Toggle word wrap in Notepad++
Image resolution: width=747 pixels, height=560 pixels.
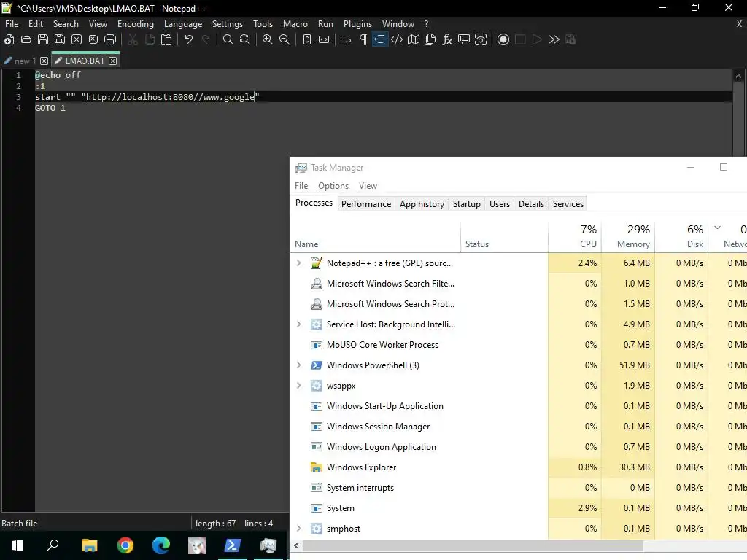click(347, 39)
